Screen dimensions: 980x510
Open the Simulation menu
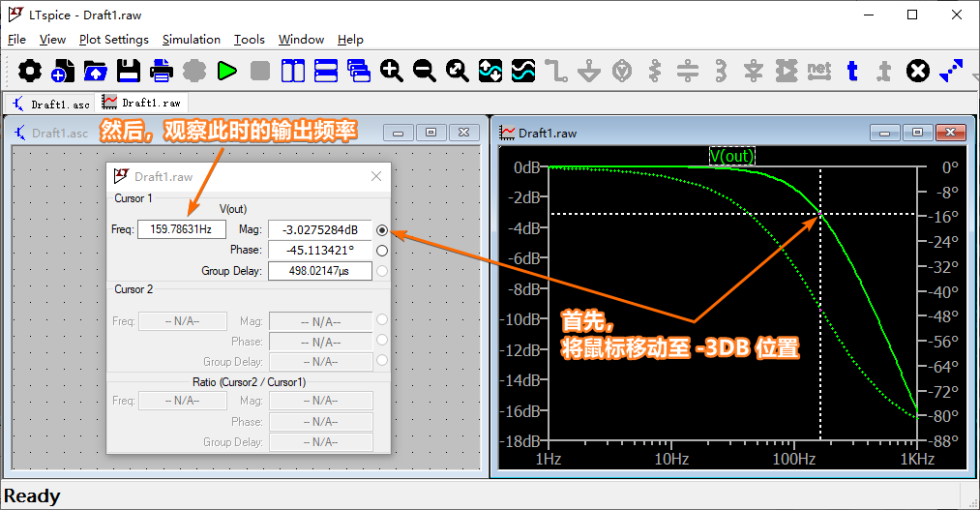click(192, 40)
